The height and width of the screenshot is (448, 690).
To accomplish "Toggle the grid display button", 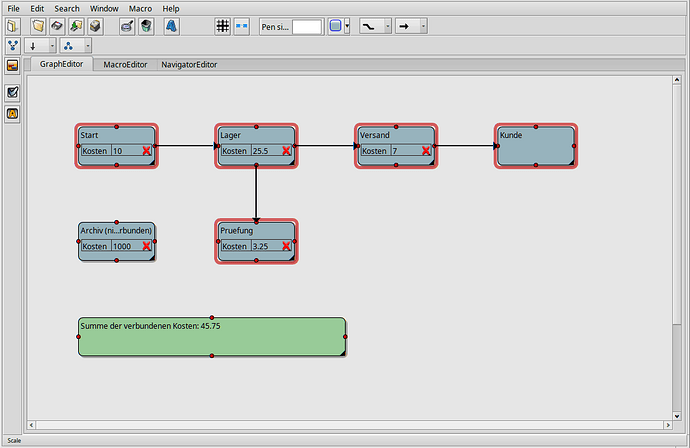I will click(x=223, y=26).
